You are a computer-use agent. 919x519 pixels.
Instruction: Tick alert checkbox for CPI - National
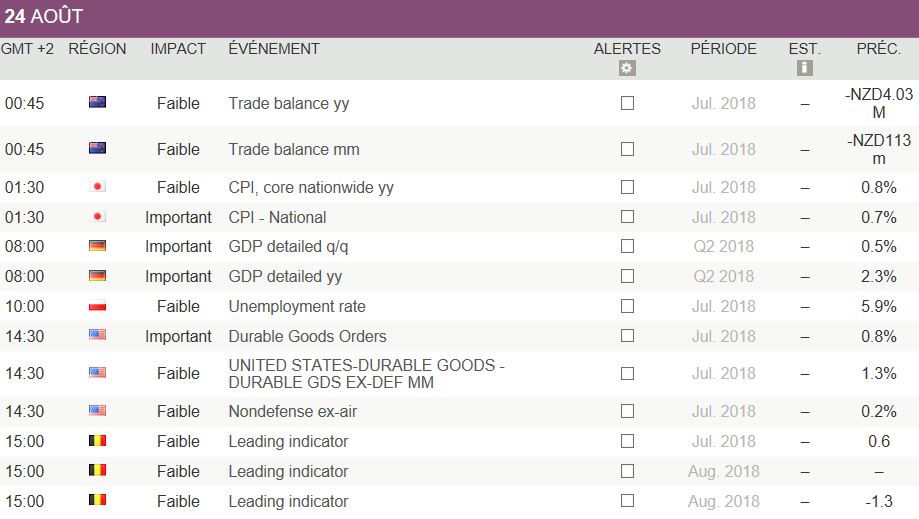point(627,217)
